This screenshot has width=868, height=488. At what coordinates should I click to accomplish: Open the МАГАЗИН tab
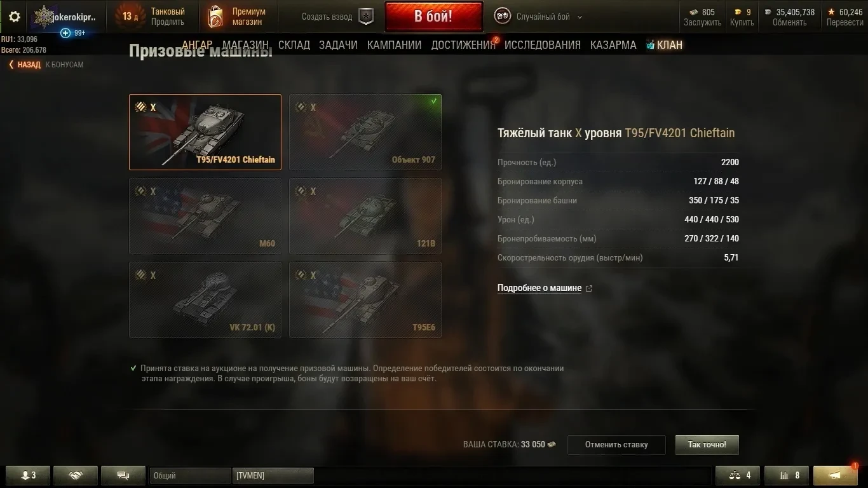(x=246, y=44)
